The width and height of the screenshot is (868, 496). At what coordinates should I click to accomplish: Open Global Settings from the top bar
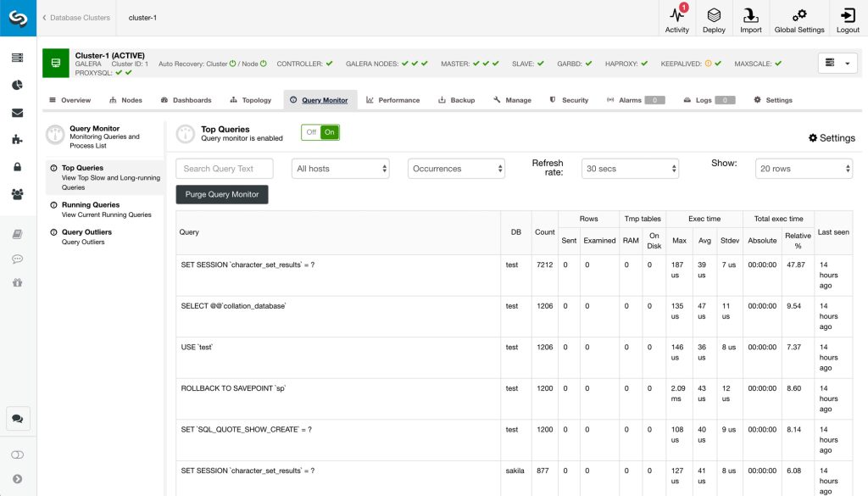point(798,19)
